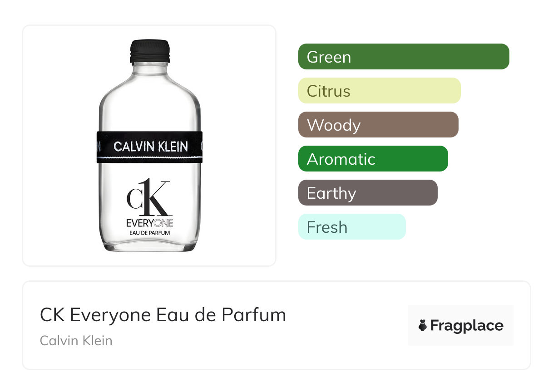
Task: Click EAU DE PARFUM text on bottle
Action: pyautogui.click(x=149, y=233)
